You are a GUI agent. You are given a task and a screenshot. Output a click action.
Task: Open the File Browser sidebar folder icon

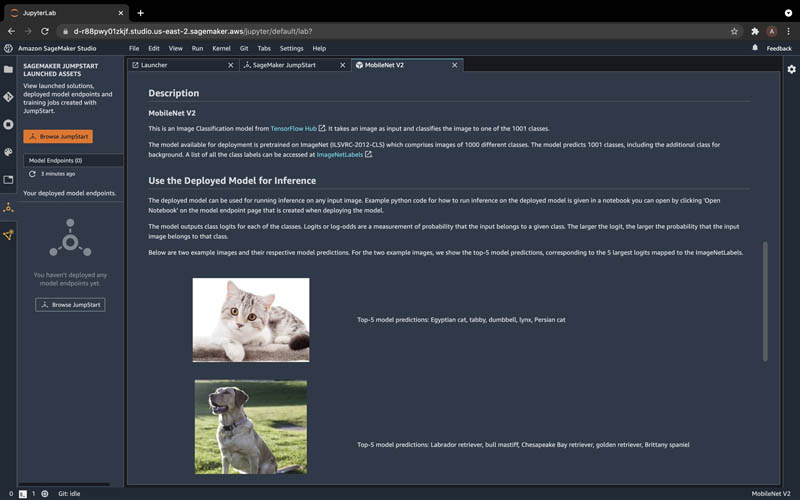click(8, 69)
